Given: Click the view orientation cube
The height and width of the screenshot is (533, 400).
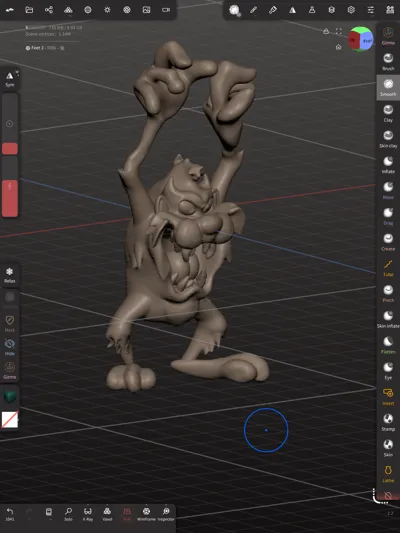Looking at the screenshot, I should [x=361, y=39].
